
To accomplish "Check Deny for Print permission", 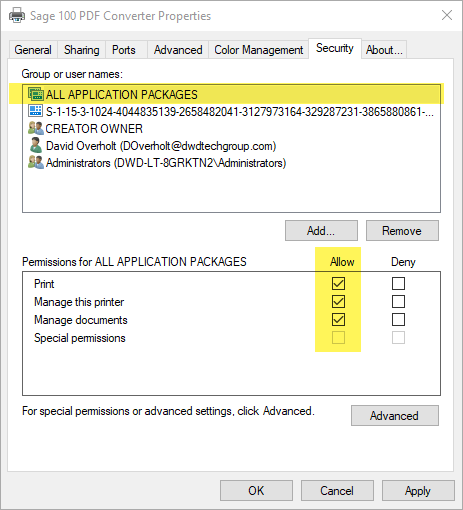I will coord(398,284).
